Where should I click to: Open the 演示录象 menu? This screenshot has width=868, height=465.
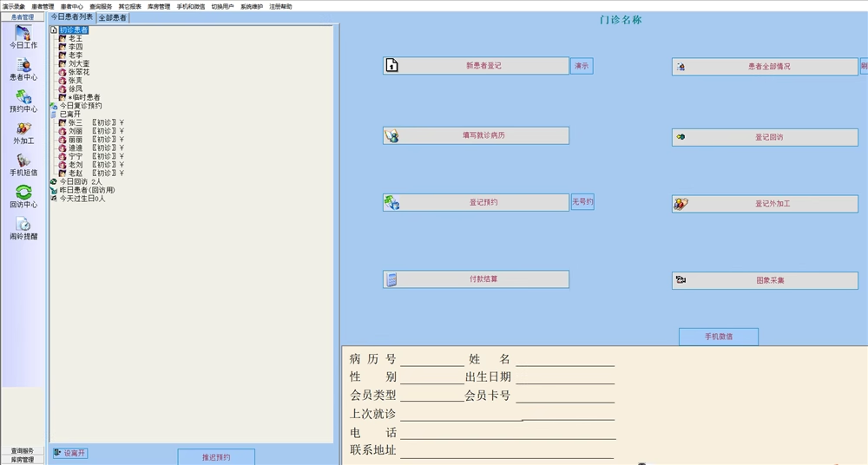coord(14,7)
